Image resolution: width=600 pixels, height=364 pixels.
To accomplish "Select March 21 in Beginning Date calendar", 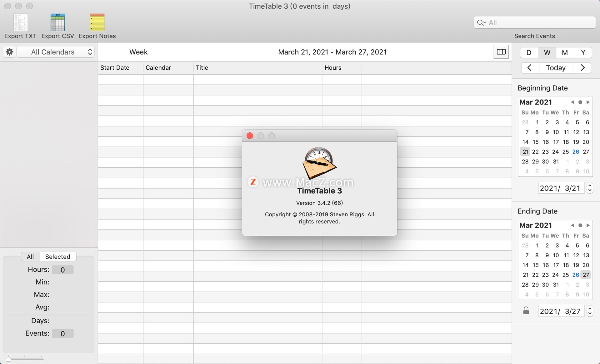I will coord(525,152).
